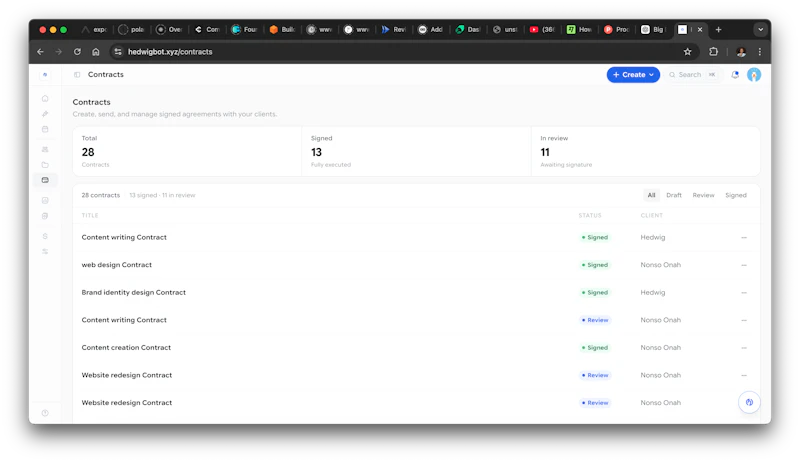Click client Hedwig on Brand identity design row
The image size is (800, 462).
pos(653,293)
